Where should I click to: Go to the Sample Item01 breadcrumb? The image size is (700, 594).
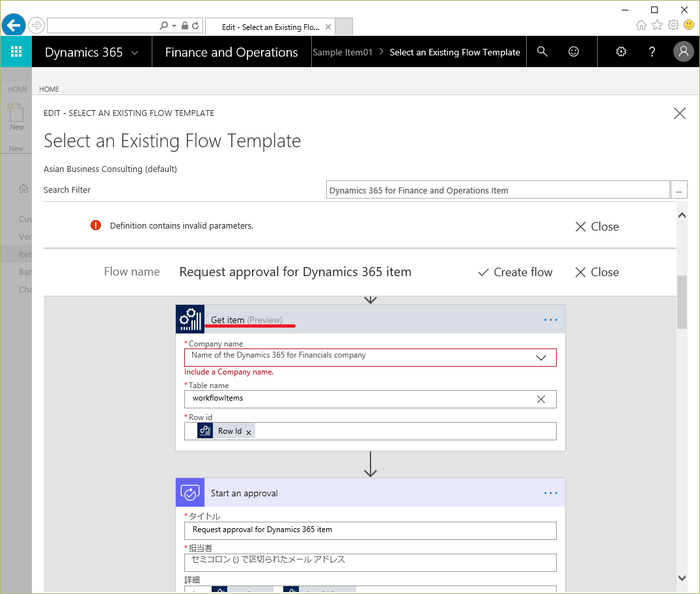tap(342, 52)
